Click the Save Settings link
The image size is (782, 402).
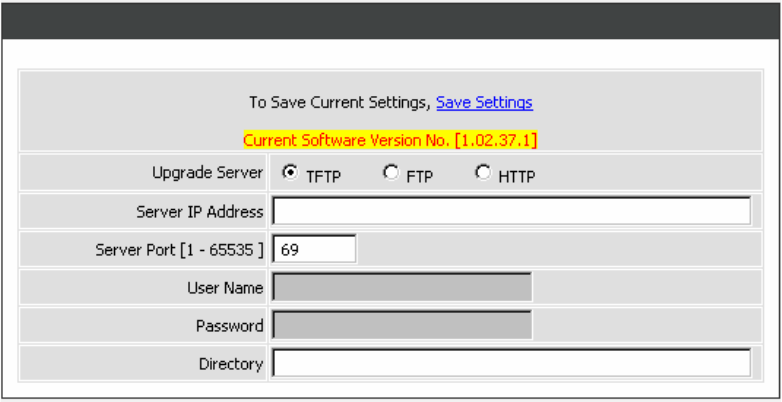[484, 102]
